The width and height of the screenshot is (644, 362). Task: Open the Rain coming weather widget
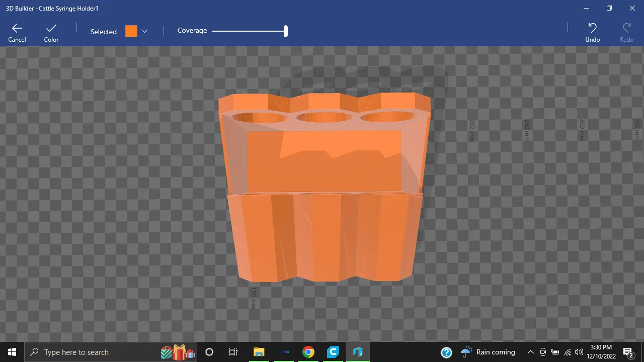(489, 352)
